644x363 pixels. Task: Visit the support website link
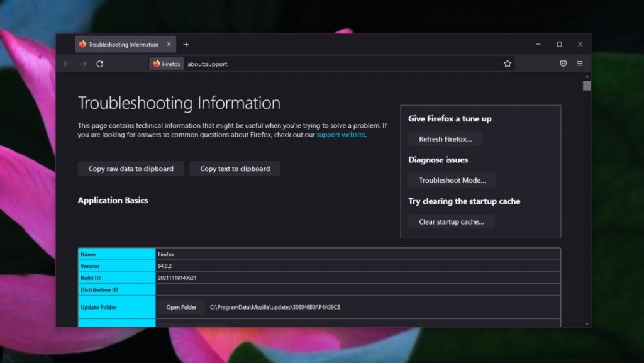click(340, 134)
